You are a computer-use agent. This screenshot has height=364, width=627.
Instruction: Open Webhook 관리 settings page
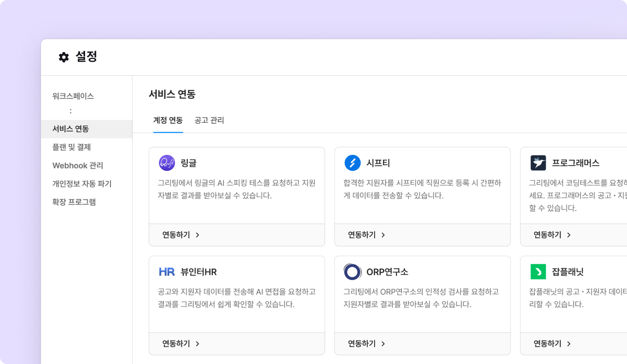pyautogui.click(x=77, y=166)
